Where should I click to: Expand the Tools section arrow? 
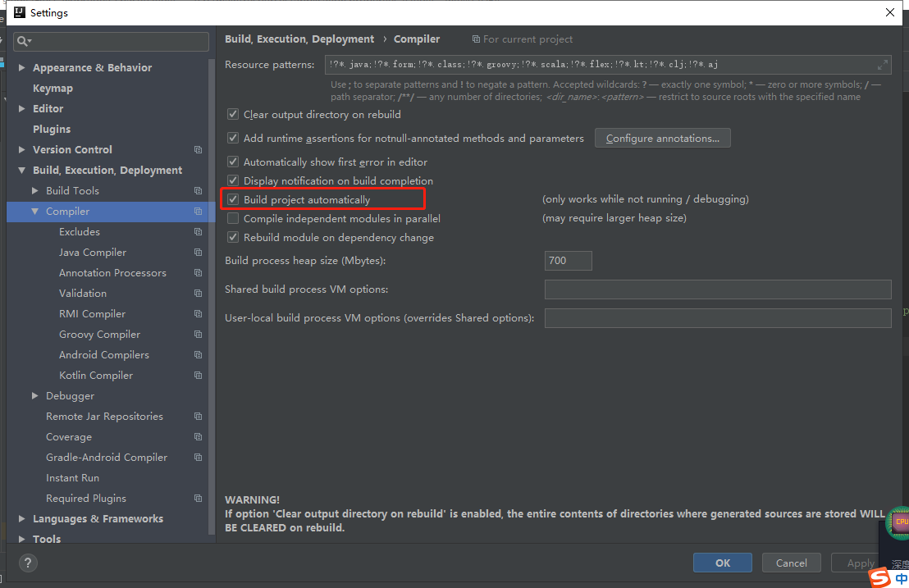click(x=21, y=539)
